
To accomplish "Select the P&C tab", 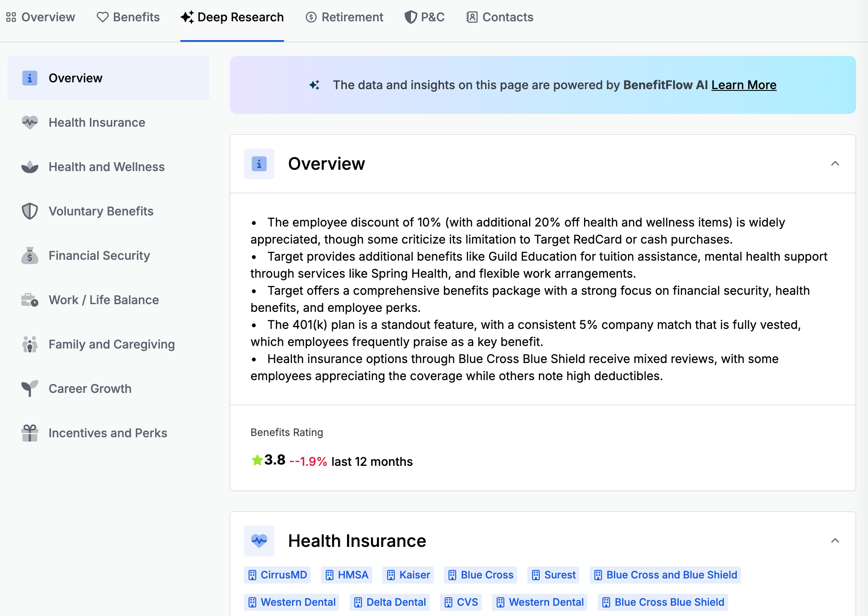I will (425, 17).
